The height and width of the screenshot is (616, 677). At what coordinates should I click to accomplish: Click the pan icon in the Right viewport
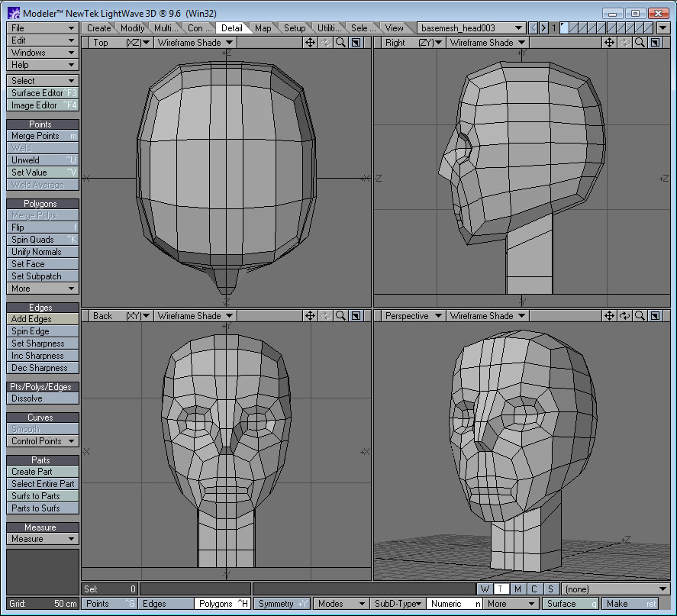(609, 42)
